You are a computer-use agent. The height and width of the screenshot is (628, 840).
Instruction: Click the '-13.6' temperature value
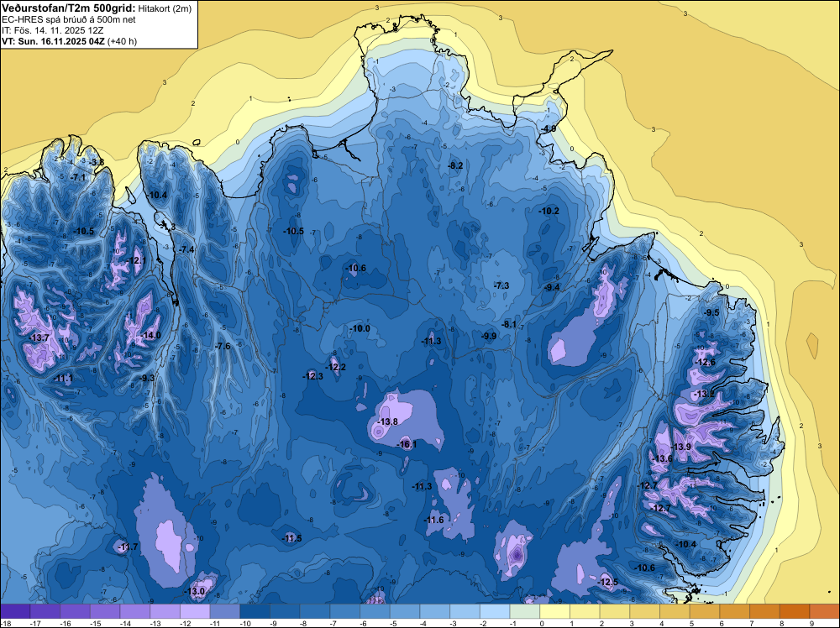[x=663, y=458]
